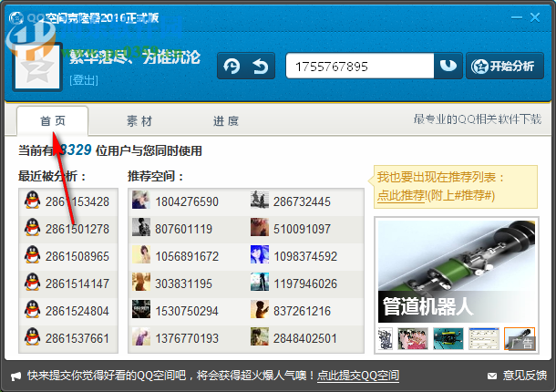Click 最专业的QQ相关软件下载 link
The height and width of the screenshot is (392, 556).
[x=478, y=119]
